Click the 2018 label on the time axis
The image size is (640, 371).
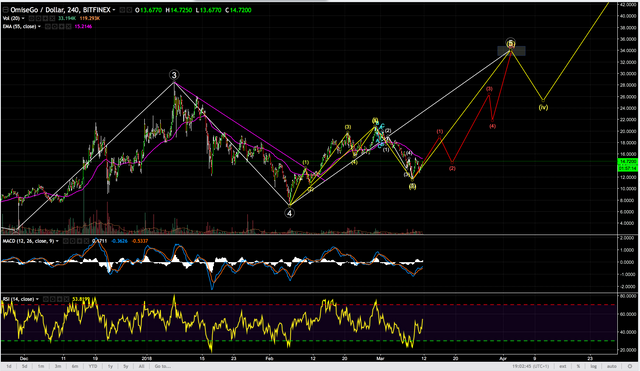[x=147, y=359]
